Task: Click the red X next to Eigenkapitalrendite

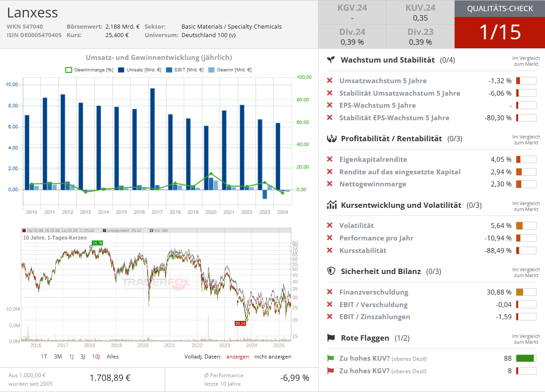Action: (330, 159)
